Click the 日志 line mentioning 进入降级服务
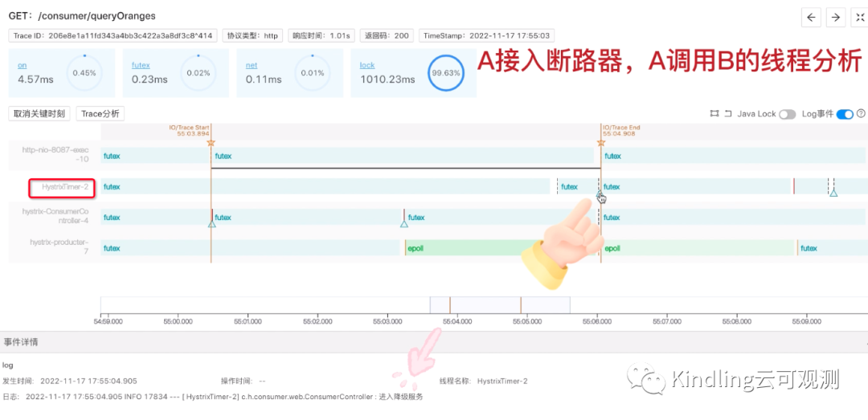 tap(212, 398)
